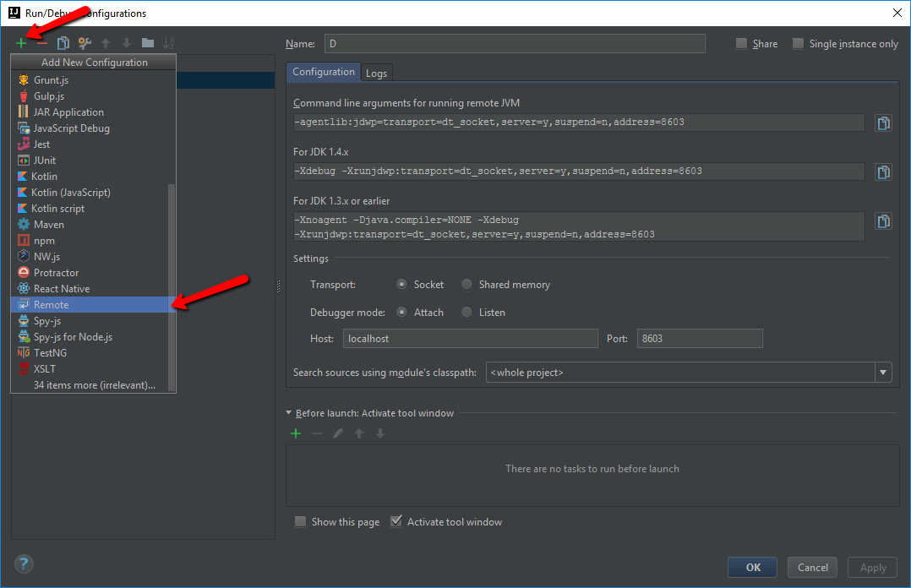Switch to the Logs tab
Viewport: 911px width, 588px height.
coord(376,72)
